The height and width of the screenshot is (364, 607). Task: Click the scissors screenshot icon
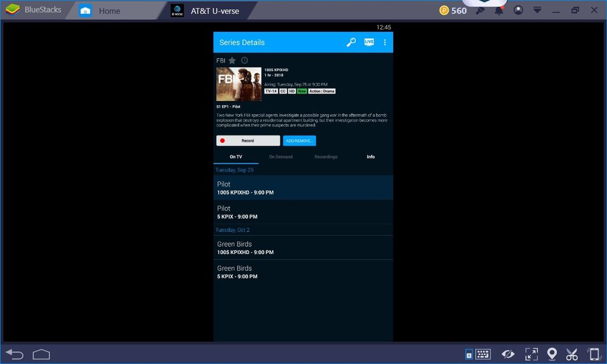click(572, 354)
